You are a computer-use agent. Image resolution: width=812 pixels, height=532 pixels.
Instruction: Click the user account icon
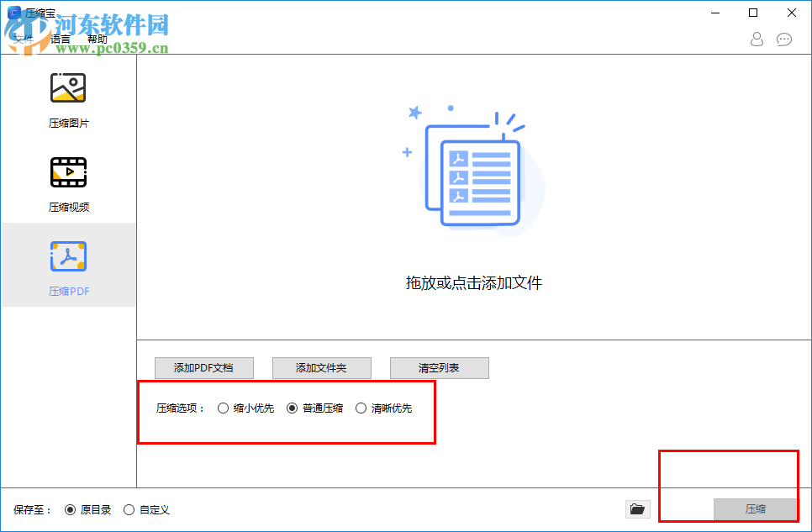tap(756, 39)
